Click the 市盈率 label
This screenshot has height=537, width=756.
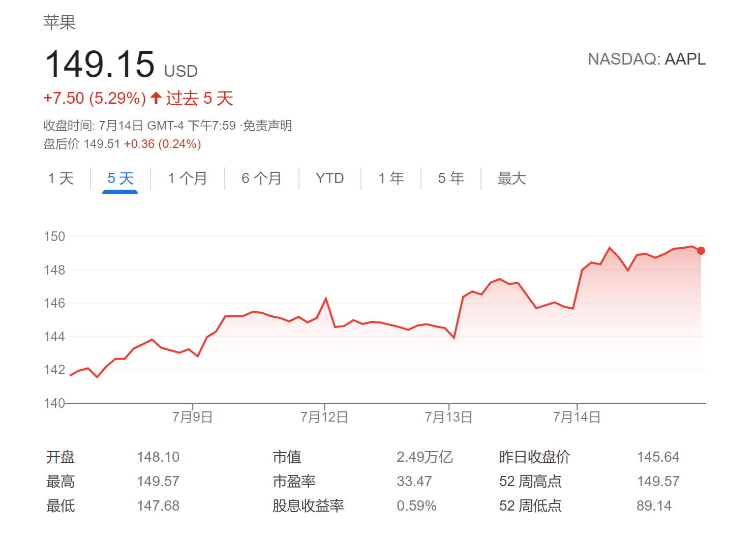294,482
